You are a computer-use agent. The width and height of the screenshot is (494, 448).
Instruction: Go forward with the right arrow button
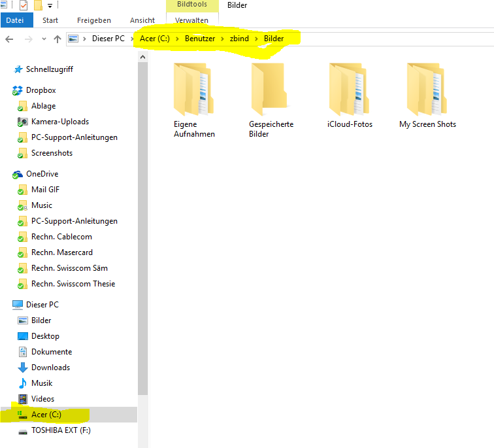tap(28, 39)
